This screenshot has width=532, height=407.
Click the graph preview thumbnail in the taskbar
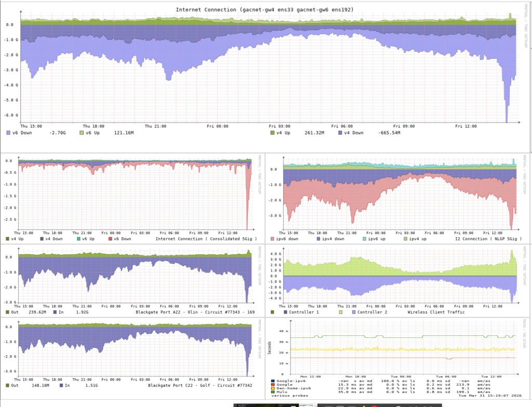pyautogui.click(x=307, y=404)
